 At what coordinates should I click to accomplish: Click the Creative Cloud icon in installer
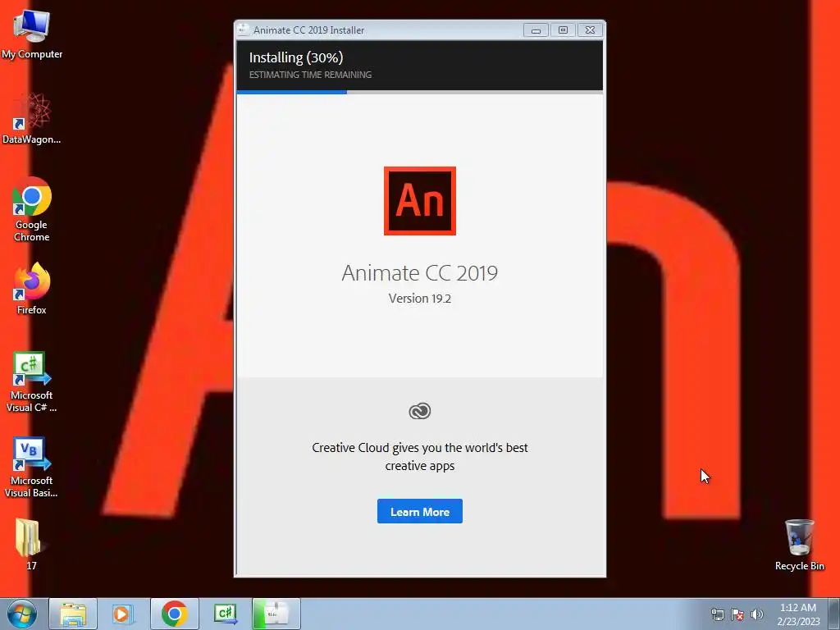tap(419, 411)
